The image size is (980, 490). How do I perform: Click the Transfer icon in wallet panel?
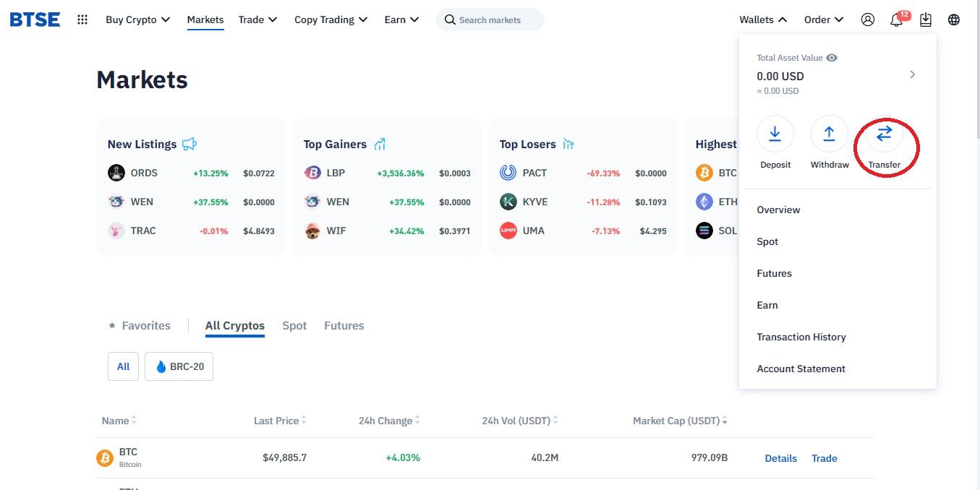[x=884, y=134]
